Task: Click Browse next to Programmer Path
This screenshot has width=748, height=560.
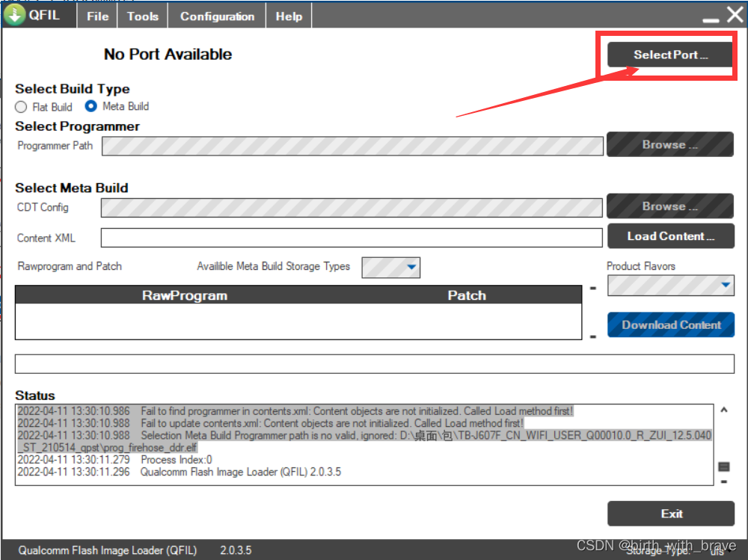Action: point(669,144)
